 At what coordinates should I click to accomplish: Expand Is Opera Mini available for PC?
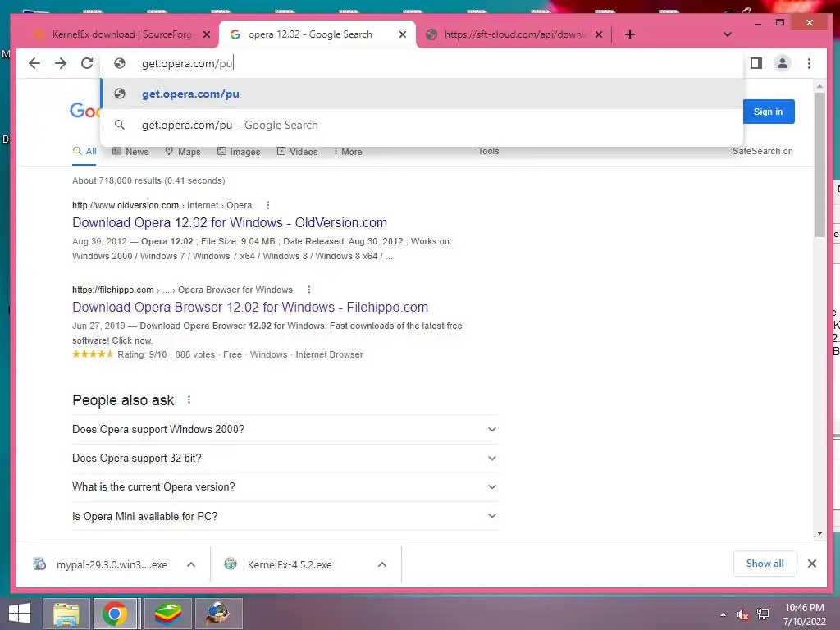click(x=285, y=516)
